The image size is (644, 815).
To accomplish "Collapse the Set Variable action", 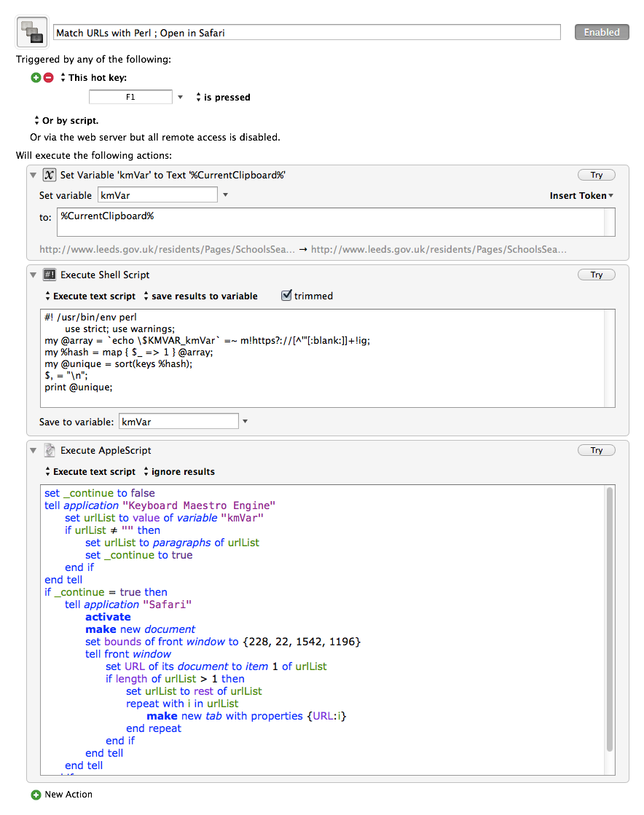I will click(34, 175).
